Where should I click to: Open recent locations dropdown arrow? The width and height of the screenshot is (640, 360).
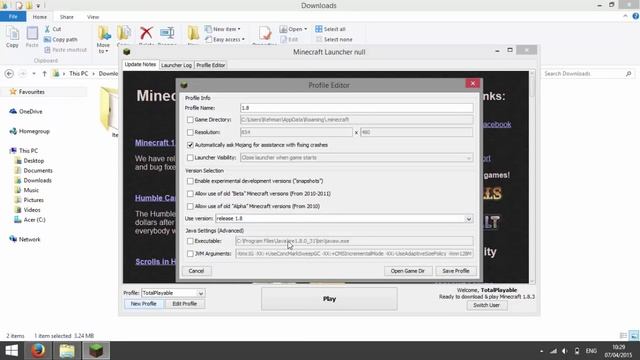pyautogui.click(x=34, y=73)
